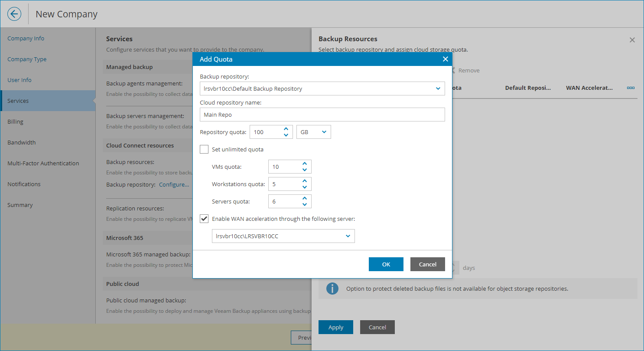Open the Billing step

tap(16, 121)
